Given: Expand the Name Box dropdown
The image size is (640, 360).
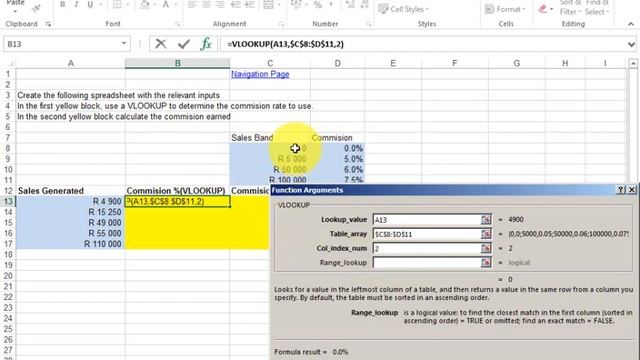Looking at the screenshot, I should coord(124,44).
